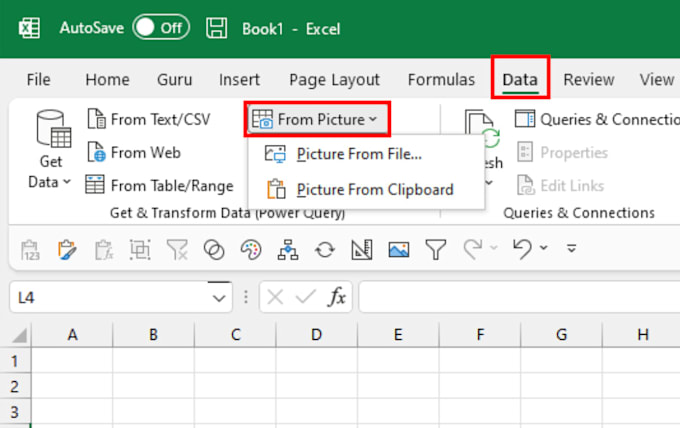
Task: Click the filter funnel icon in toolbar
Action: 435,249
